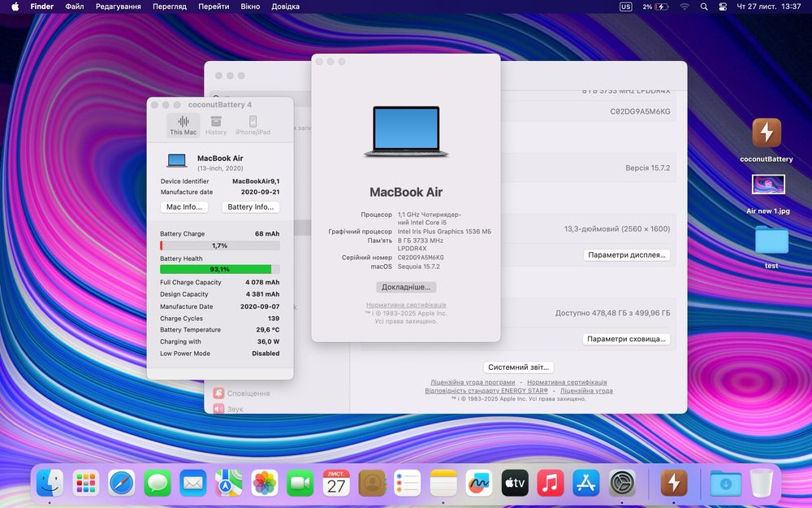The width and height of the screenshot is (812, 508).
Task: Open Photos app in the Dock
Action: (x=265, y=483)
